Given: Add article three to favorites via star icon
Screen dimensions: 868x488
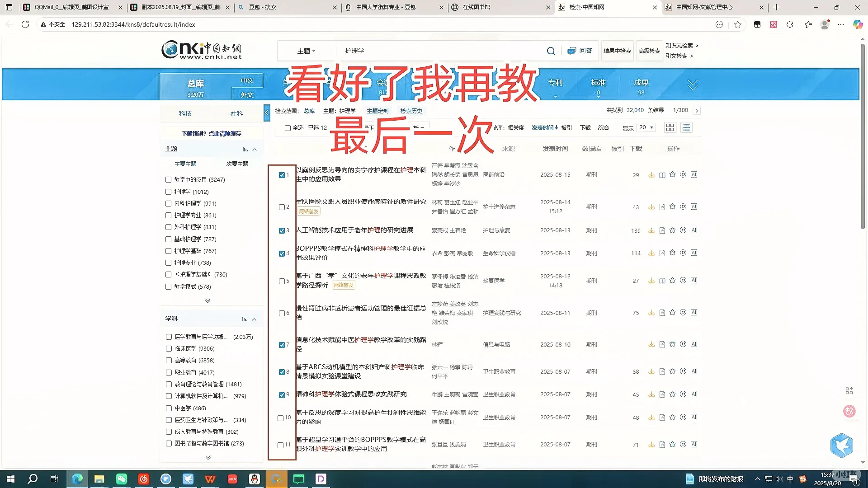Looking at the screenshot, I should (x=672, y=230).
